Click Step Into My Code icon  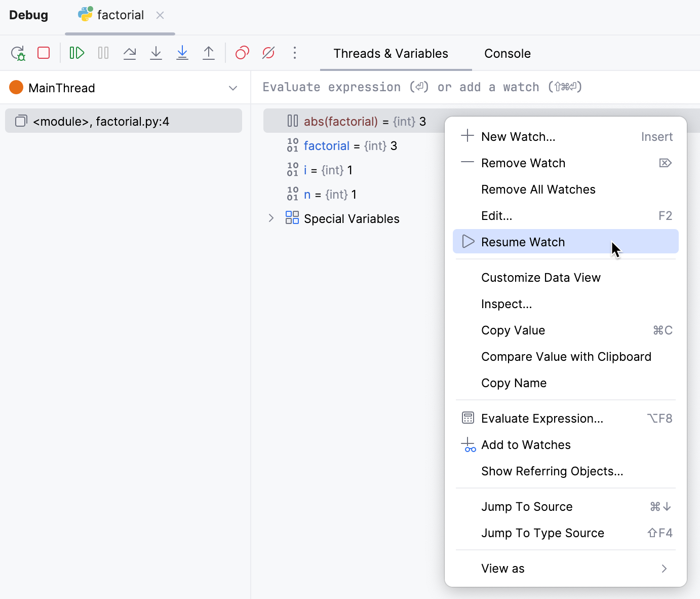click(182, 53)
